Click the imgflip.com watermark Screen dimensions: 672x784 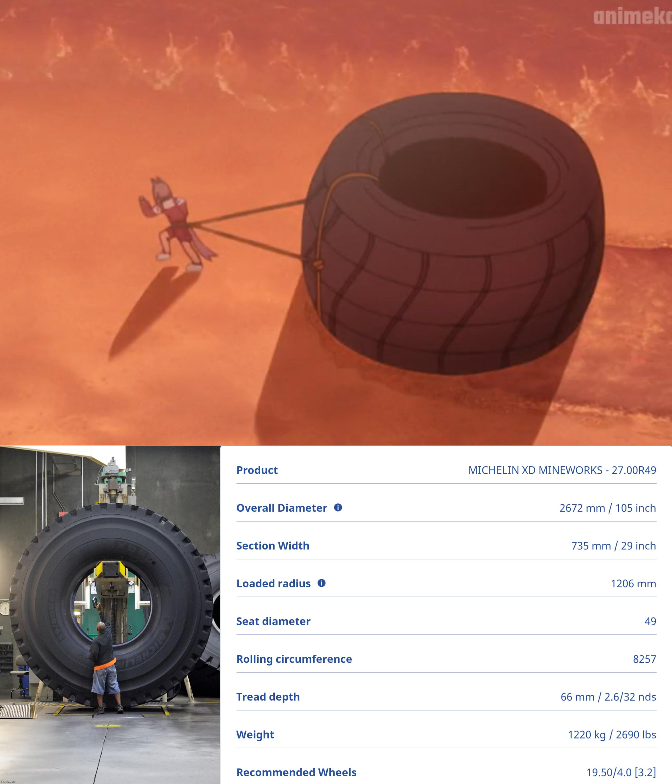click(8, 781)
